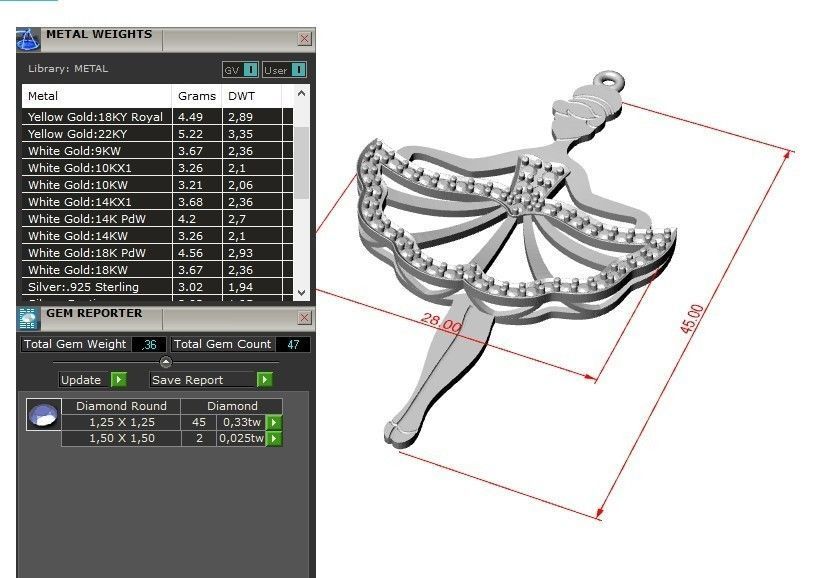Select the White Gold:14KW row
Image resolution: width=819 pixels, height=578 pixels.
[157, 235]
